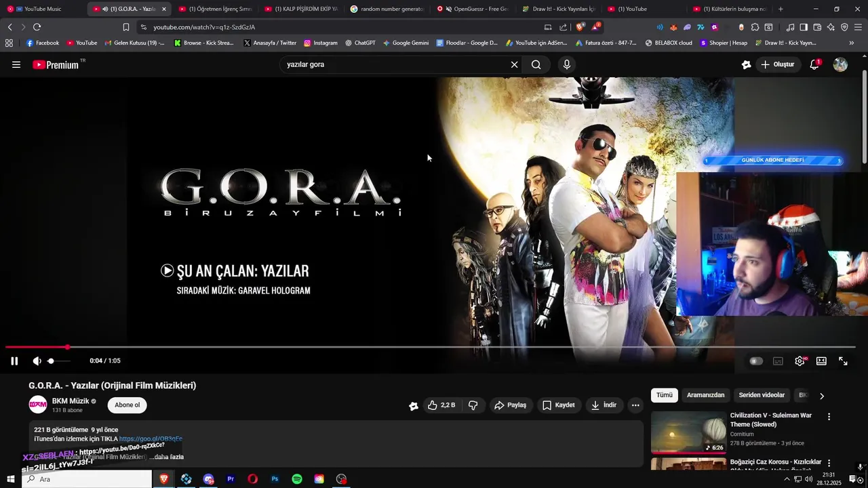Image resolution: width=868 pixels, height=488 pixels.
Task: Open a new browser tab with plus
Action: click(x=781, y=9)
